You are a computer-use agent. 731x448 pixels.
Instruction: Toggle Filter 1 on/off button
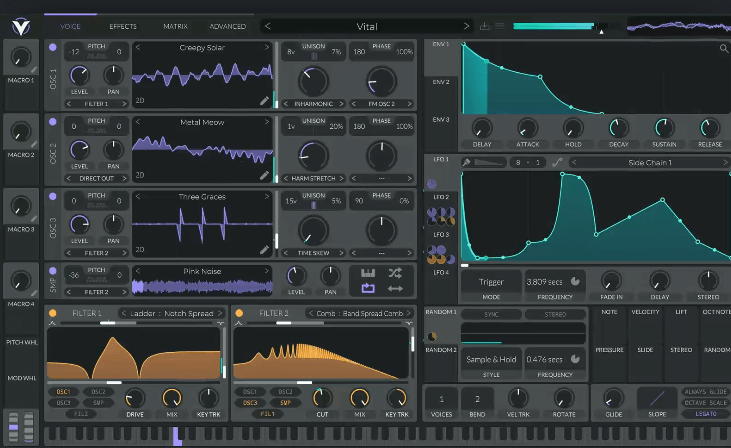click(x=51, y=313)
